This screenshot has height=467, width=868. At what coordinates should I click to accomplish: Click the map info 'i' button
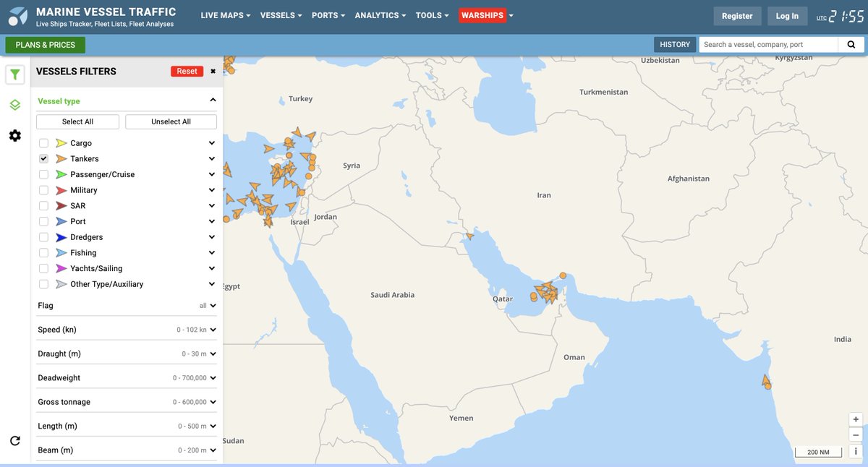point(856,451)
